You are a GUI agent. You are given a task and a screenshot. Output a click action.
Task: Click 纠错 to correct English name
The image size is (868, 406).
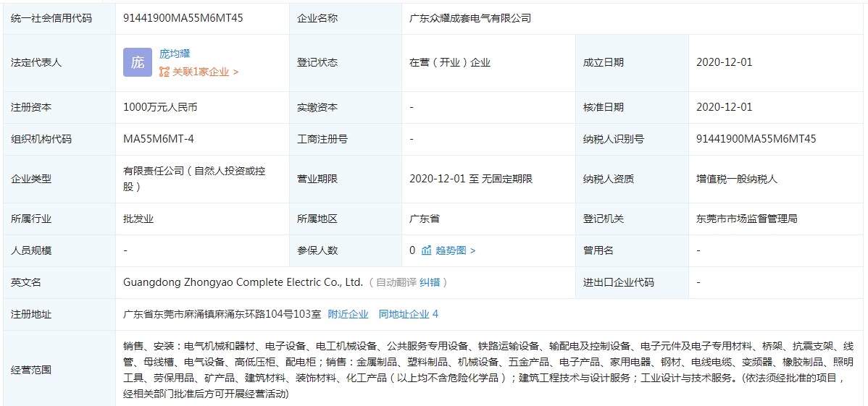(x=430, y=282)
